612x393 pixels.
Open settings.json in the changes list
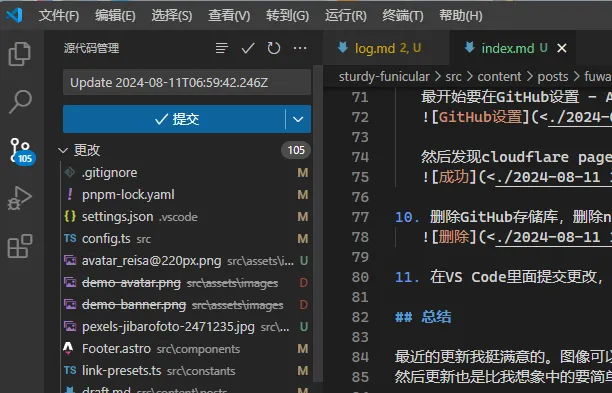point(186,216)
